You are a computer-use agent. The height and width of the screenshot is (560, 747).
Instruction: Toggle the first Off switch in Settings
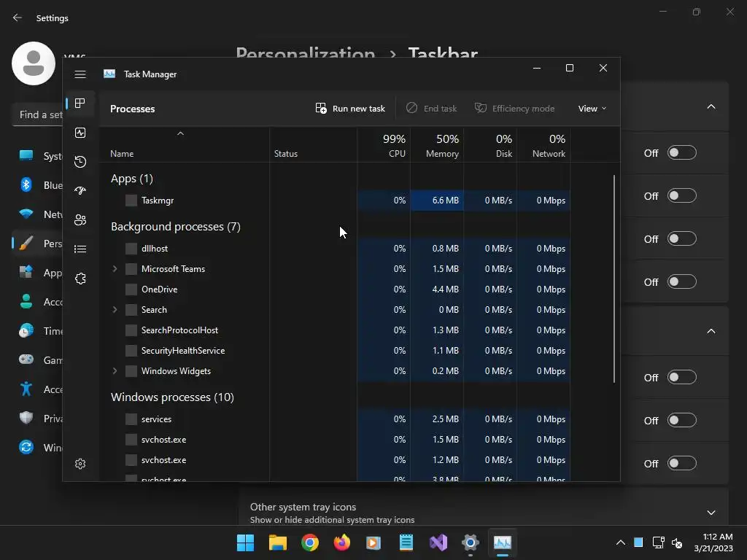point(682,153)
